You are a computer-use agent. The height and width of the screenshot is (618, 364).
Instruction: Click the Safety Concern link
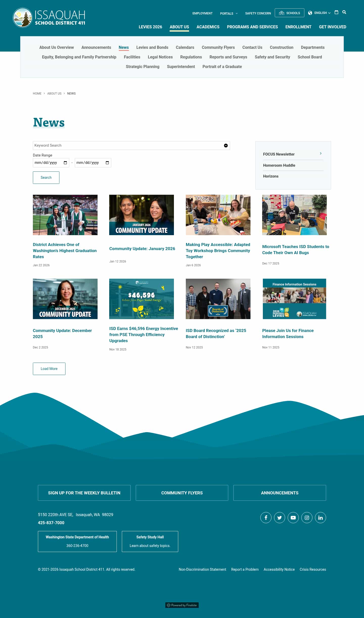[x=258, y=13]
